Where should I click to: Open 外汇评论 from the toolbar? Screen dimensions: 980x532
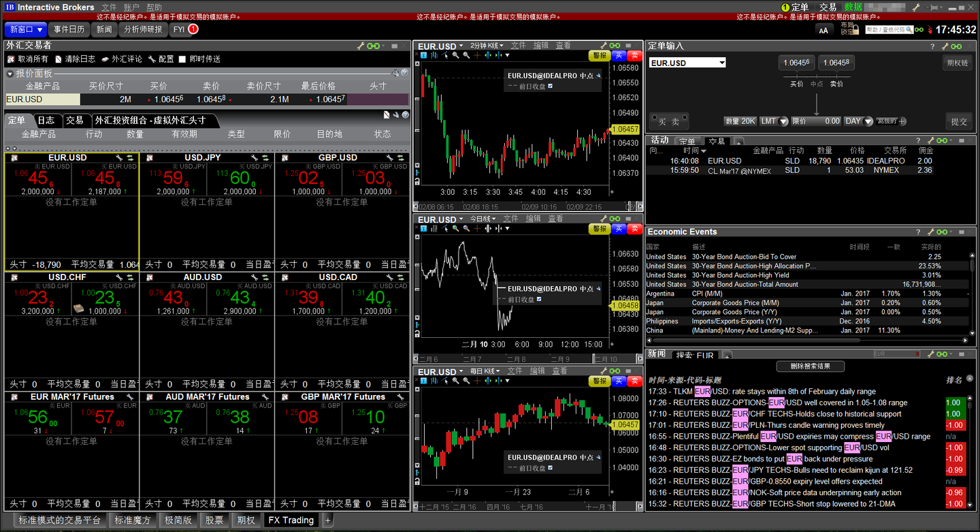[122, 59]
